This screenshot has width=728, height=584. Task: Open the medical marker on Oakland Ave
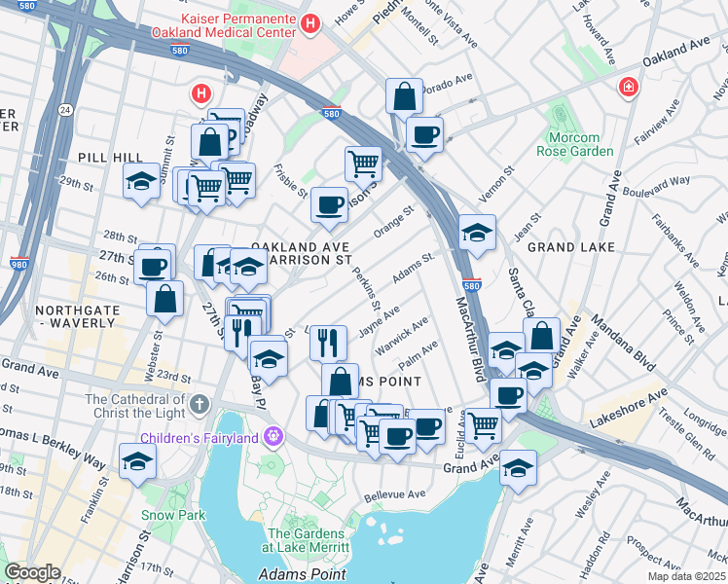click(x=628, y=88)
